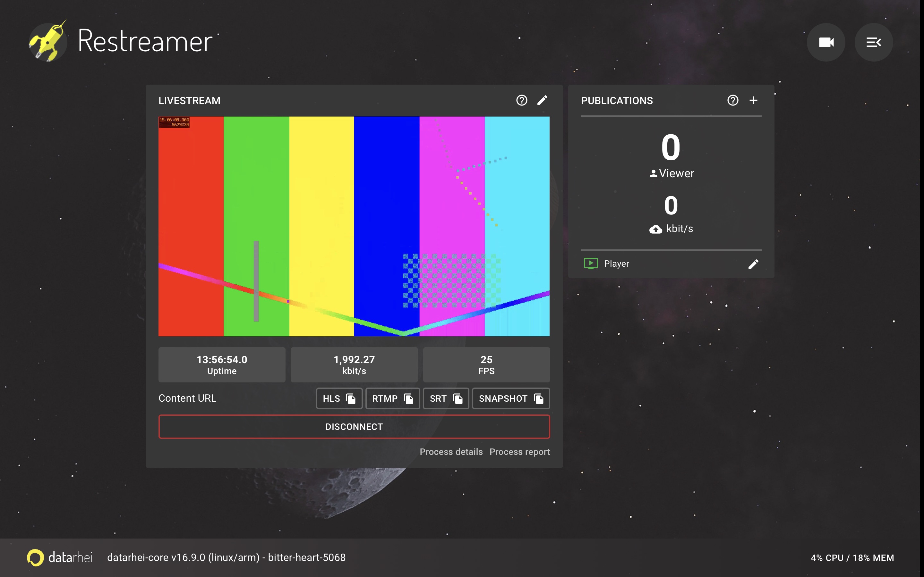Open Process details

pos(451,452)
